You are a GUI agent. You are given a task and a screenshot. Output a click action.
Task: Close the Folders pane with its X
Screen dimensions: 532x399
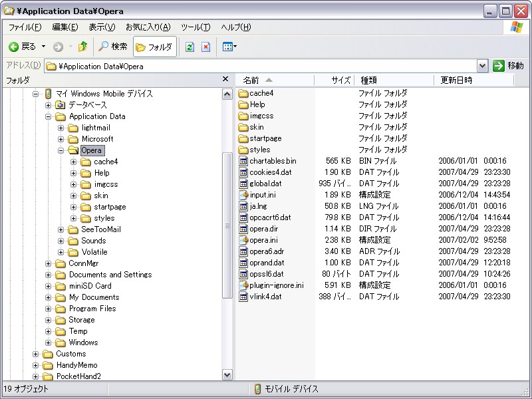coord(225,79)
